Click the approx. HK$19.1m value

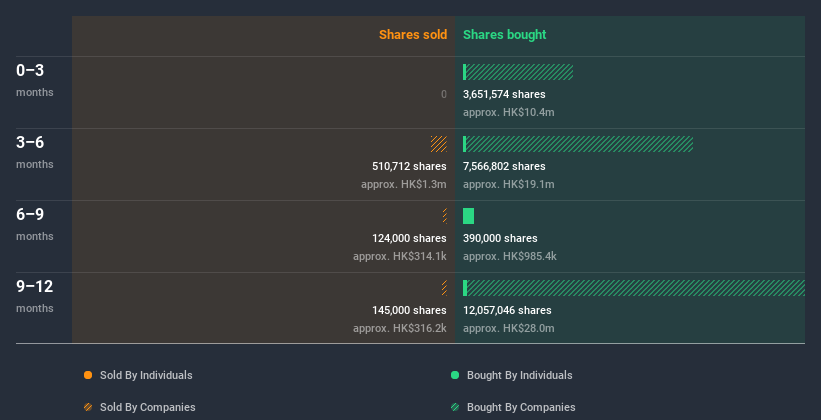[x=508, y=184]
